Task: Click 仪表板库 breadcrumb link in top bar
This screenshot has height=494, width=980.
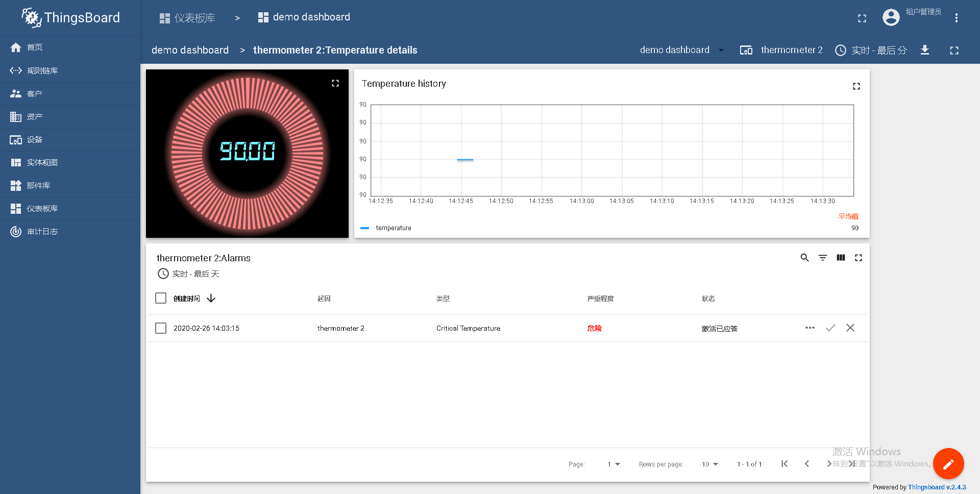Action: pyautogui.click(x=187, y=18)
